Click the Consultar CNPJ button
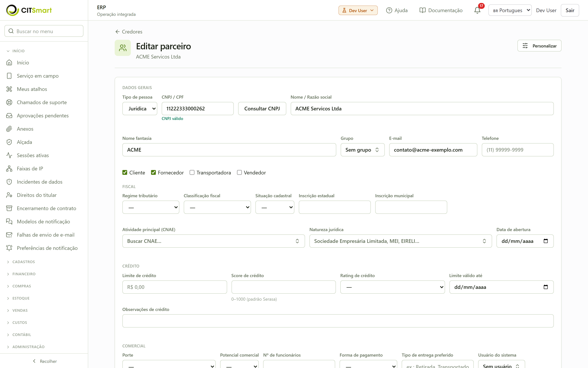Screen dimensions: 588x368 point(262,109)
